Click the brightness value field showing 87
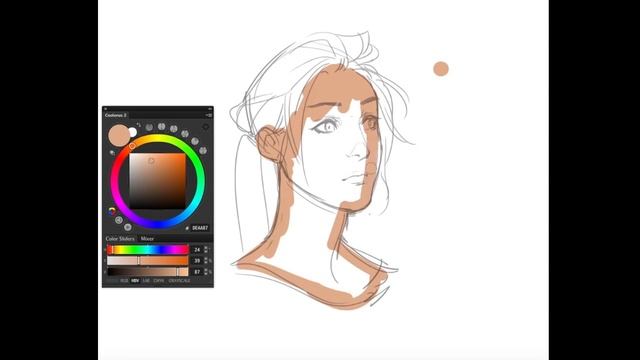Image resolution: width=640 pixels, height=360 pixels. [x=197, y=272]
